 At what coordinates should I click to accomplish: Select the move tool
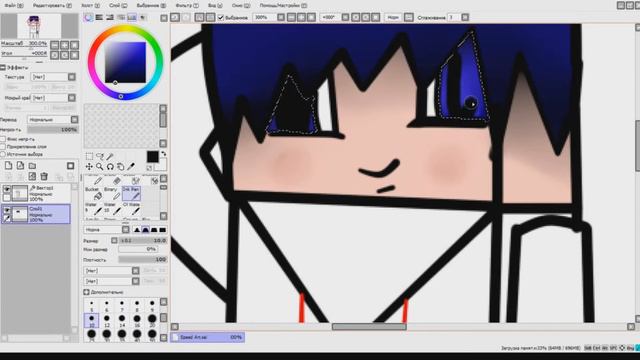(89, 167)
